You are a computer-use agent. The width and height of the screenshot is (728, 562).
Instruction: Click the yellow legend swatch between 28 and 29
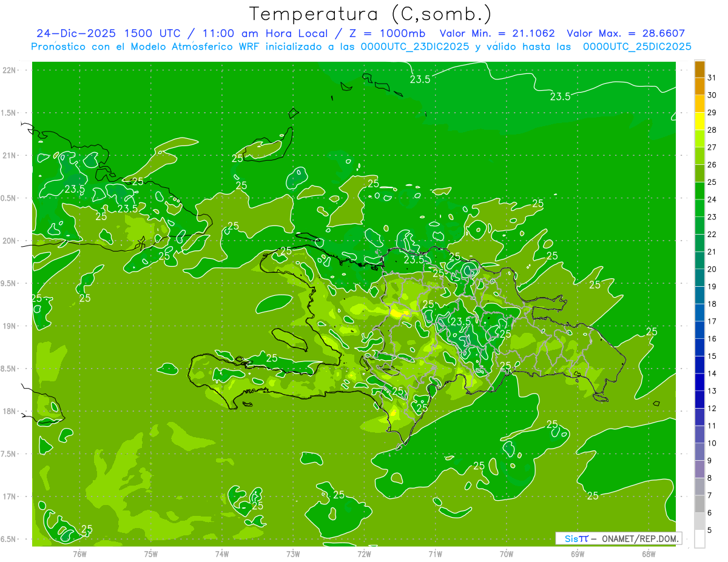(699, 121)
